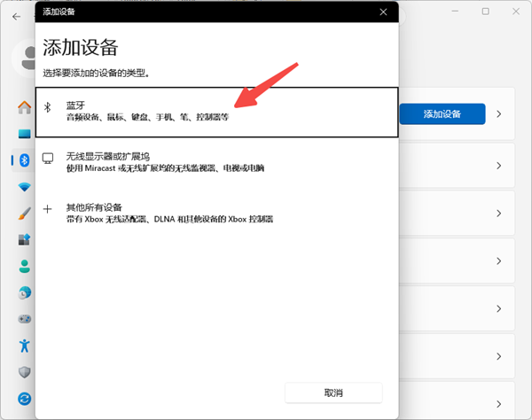Expand chevron beside blue 添加设备 button
This screenshot has width=532, height=420.
(498, 114)
